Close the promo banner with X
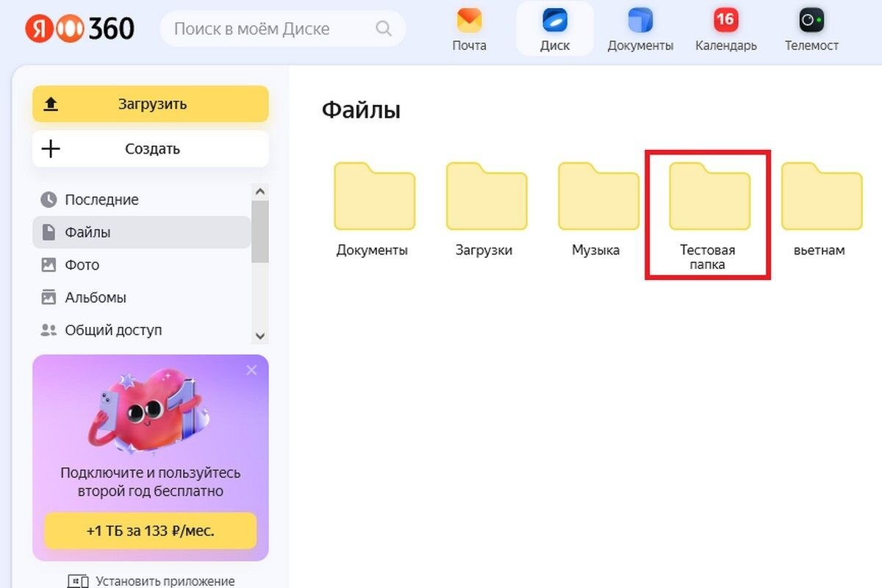Image resolution: width=882 pixels, height=588 pixels. 251,370
